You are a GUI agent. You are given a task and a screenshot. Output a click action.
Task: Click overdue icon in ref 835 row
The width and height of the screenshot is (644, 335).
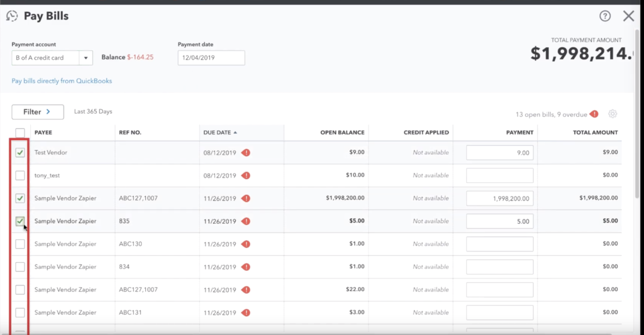[x=246, y=221]
